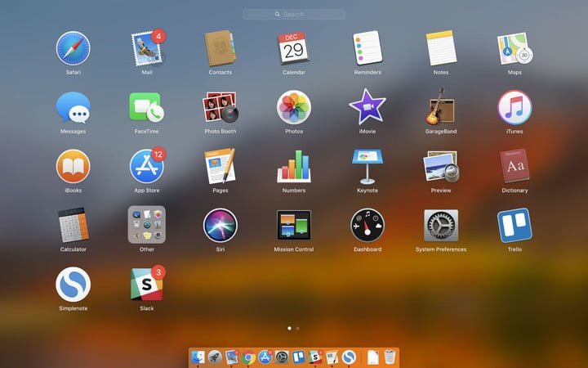Screen dimensions: 588x368
Task: Switch to Slack in the Dock
Action: click(x=315, y=357)
